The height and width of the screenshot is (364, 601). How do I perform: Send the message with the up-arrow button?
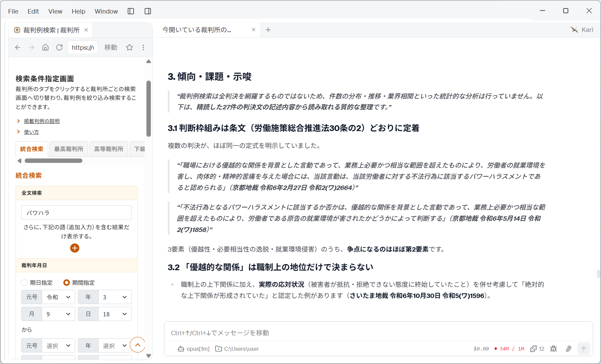(584, 349)
